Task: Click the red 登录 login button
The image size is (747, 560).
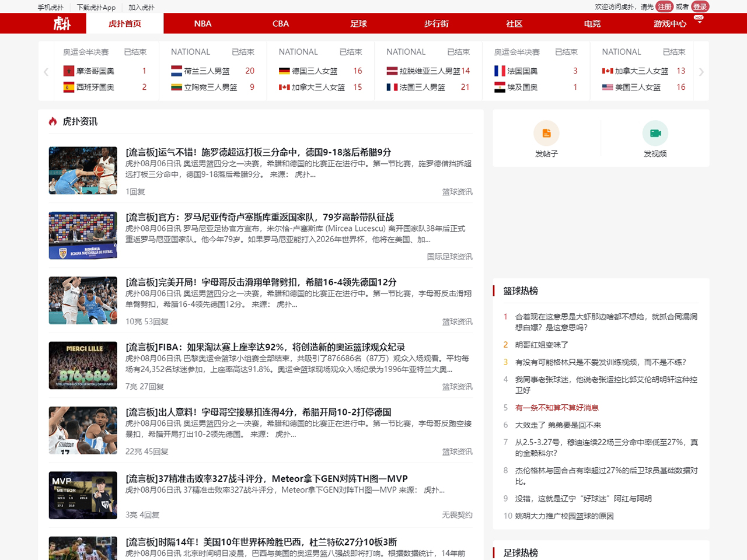Action: (700, 7)
